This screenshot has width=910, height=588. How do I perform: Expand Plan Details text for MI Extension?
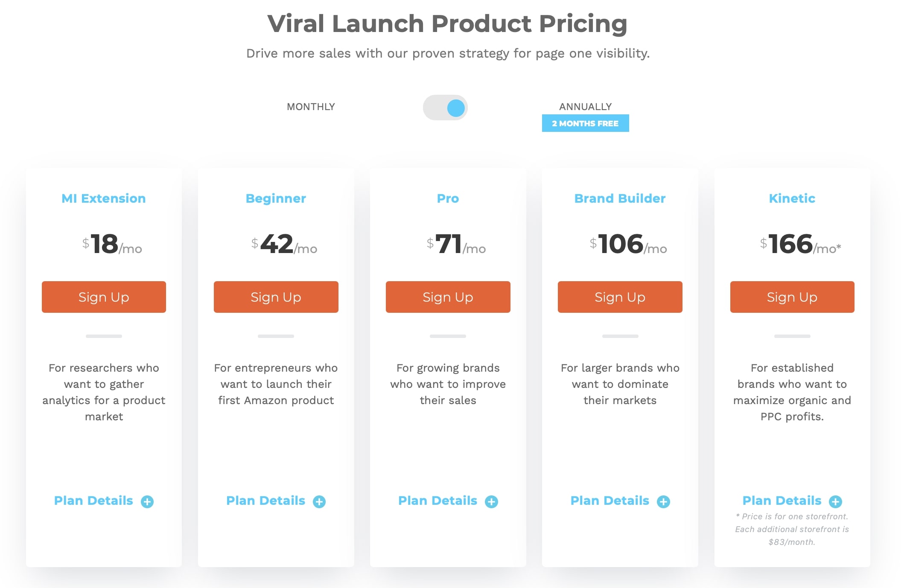[x=93, y=501]
